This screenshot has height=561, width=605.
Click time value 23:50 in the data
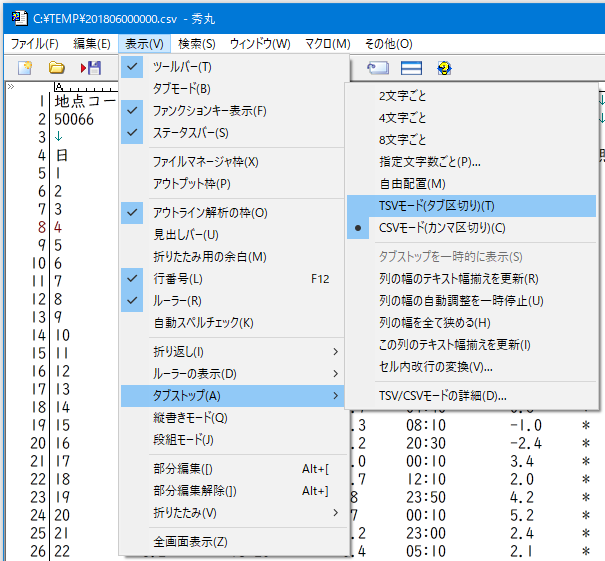click(x=426, y=497)
